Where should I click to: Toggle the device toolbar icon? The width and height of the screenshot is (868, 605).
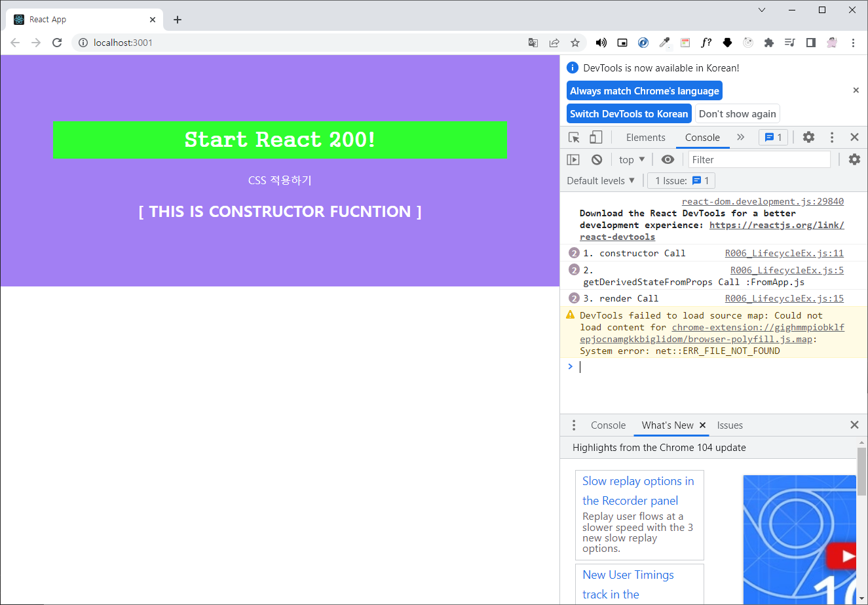pyautogui.click(x=595, y=137)
